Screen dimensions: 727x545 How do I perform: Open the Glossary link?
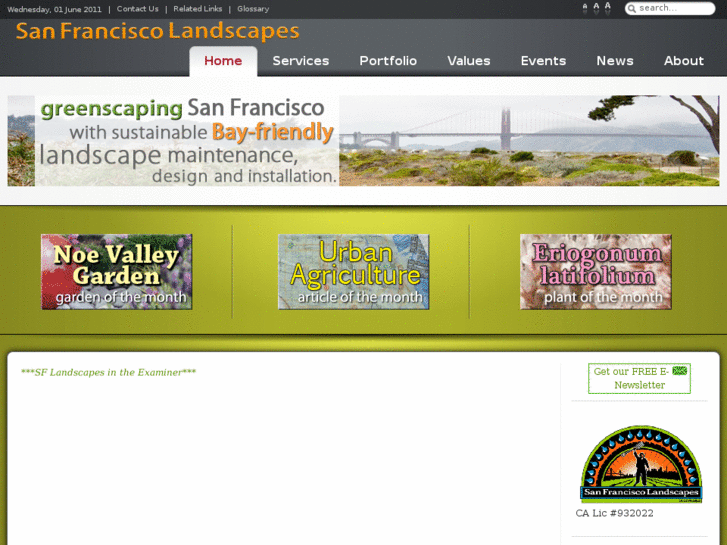(x=253, y=9)
